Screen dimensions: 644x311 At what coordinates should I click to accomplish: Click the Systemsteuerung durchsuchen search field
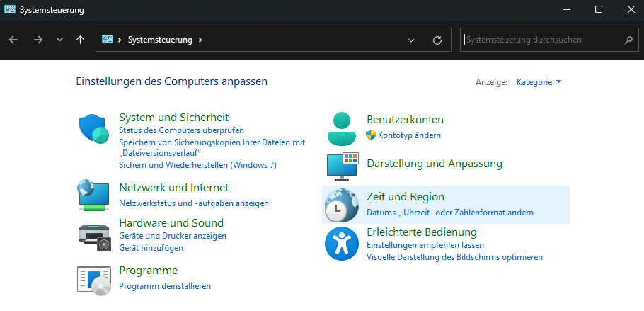pos(541,40)
